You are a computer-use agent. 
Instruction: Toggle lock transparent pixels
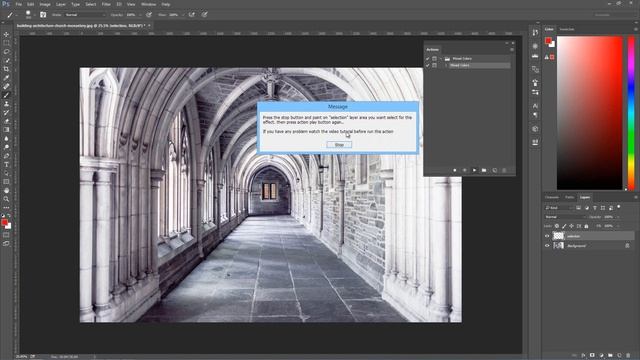pyautogui.click(x=557, y=226)
